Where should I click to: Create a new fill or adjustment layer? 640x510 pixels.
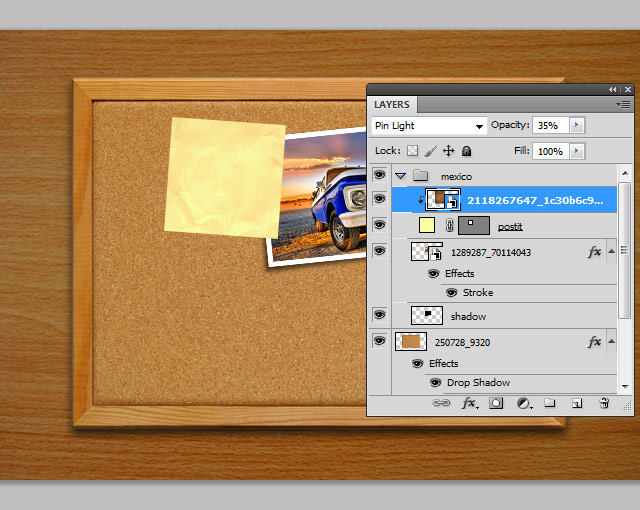(523, 404)
